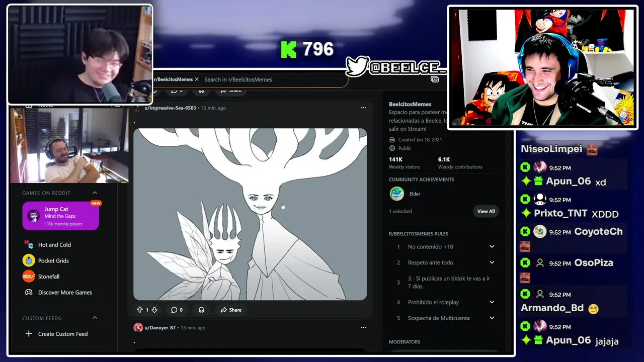Launch Stonefall game icon
This screenshot has width=644, height=362.
(x=29, y=277)
